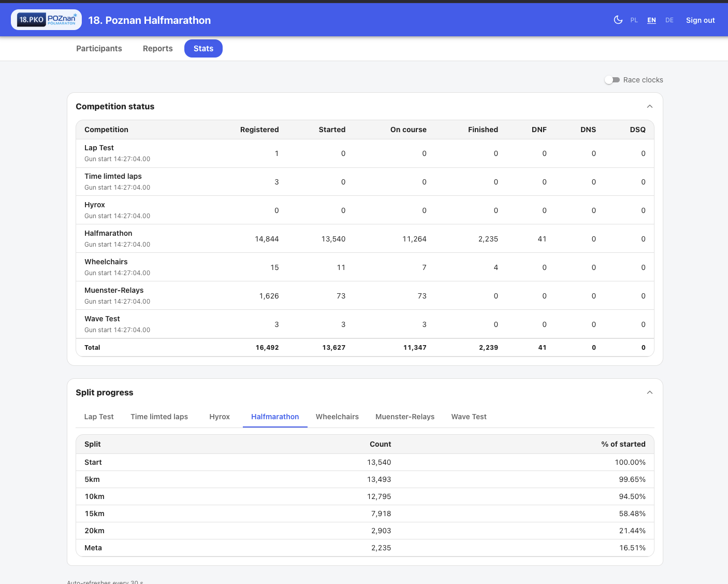
Task: Click the Wheelchairs competition row name
Action: pyautogui.click(x=106, y=262)
